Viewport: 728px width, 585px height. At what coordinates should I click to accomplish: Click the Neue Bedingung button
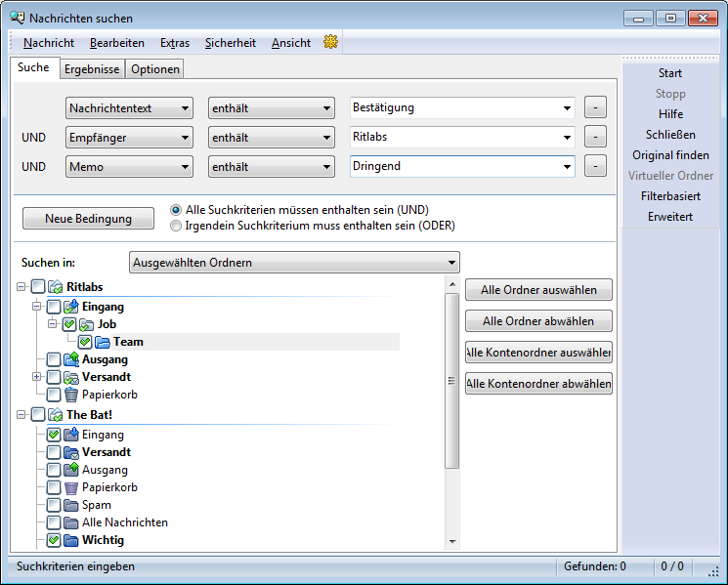pos(88,219)
